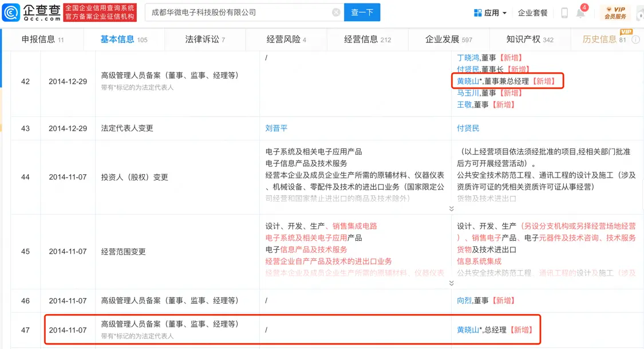Click 高级管理人员备案 text in row 46
644x349 pixels.
(169, 300)
